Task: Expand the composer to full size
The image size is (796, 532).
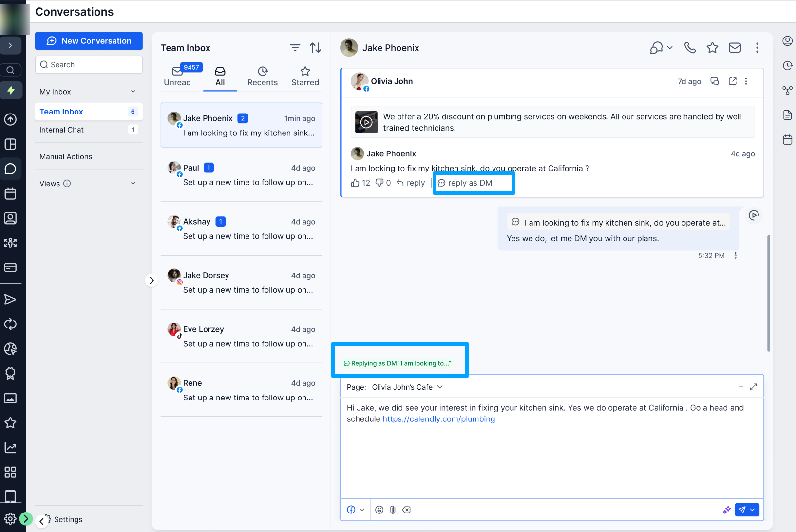Action: (753, 387)
